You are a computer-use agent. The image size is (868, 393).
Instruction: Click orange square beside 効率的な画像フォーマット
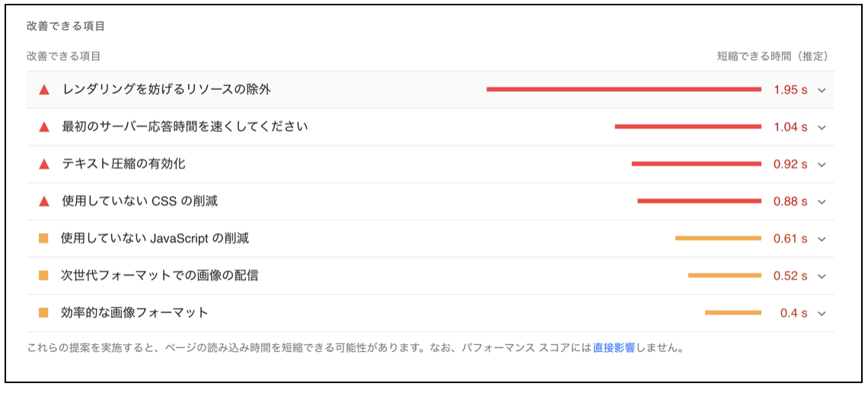(x=43, y=312)
